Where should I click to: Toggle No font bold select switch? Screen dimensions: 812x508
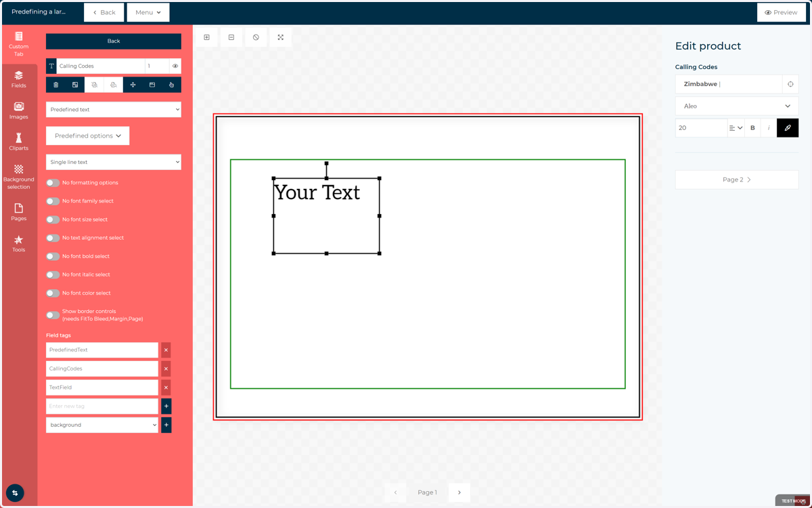53,257
